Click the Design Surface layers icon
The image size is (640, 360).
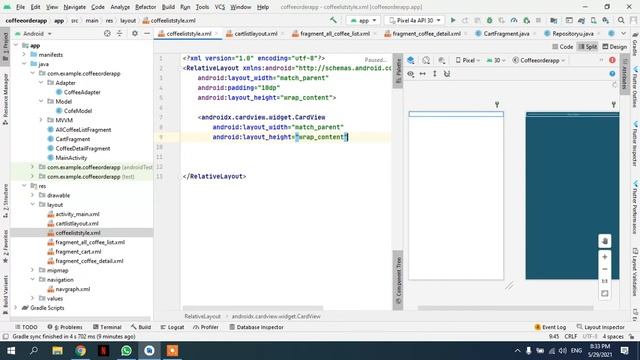(x=411, y=60)
